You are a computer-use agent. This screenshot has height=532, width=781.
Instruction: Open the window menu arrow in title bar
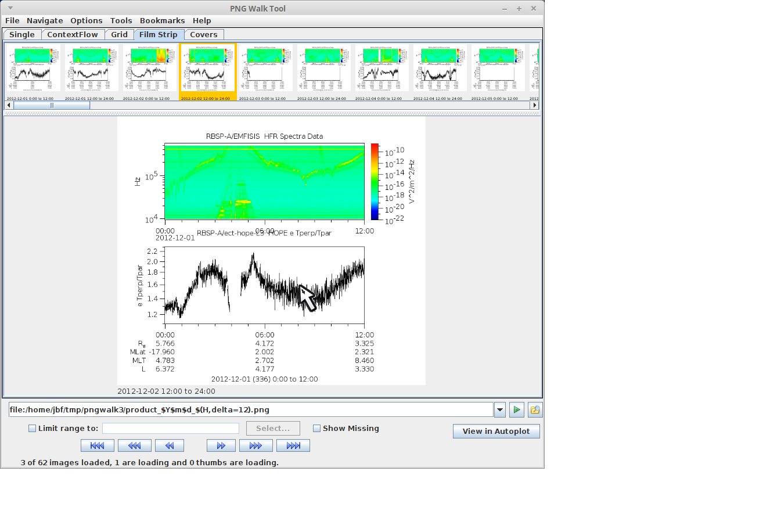pyautogui.click(x=10, y=8)
